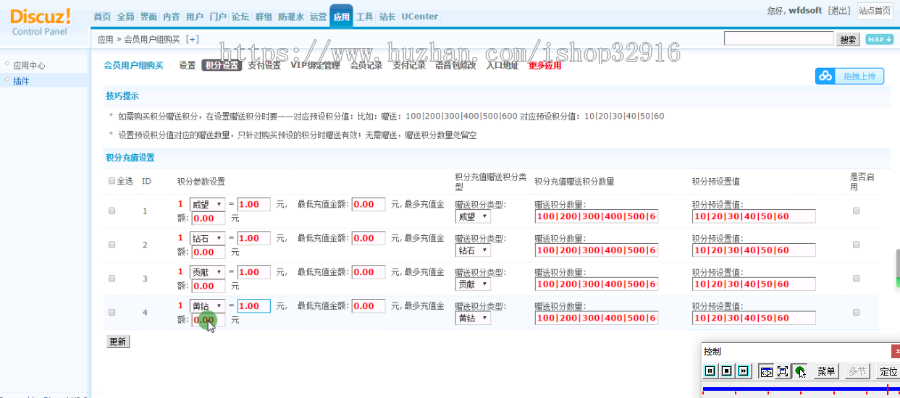Viewport: 900px width, 398px height.
Task: Open the 黄钻 credit parameter dropdown in row 4
Action: pos(207,306)
